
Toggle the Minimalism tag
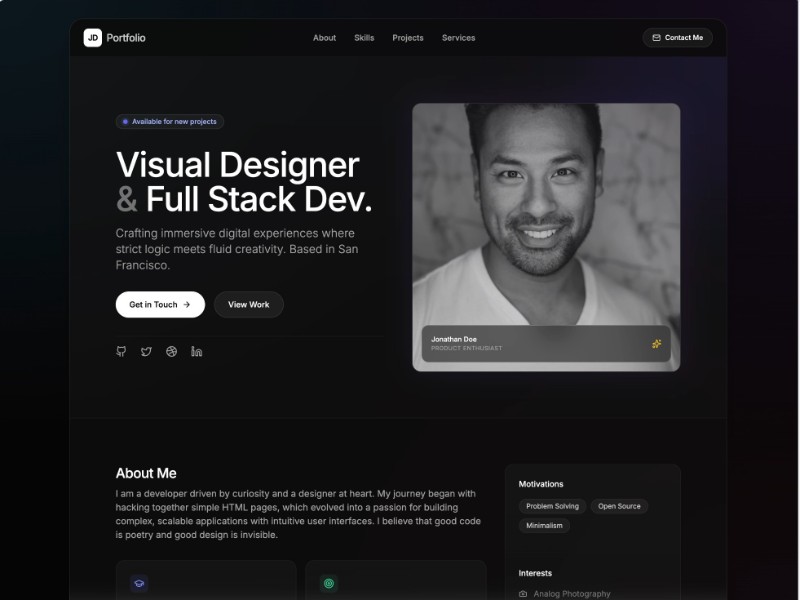[x=544, y=525]
